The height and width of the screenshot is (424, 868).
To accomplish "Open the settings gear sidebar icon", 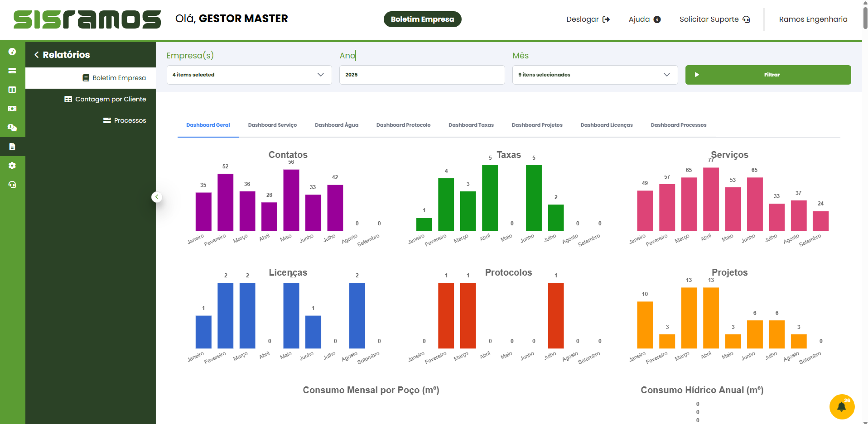I will pyautogui.click(x=12, y=165).
